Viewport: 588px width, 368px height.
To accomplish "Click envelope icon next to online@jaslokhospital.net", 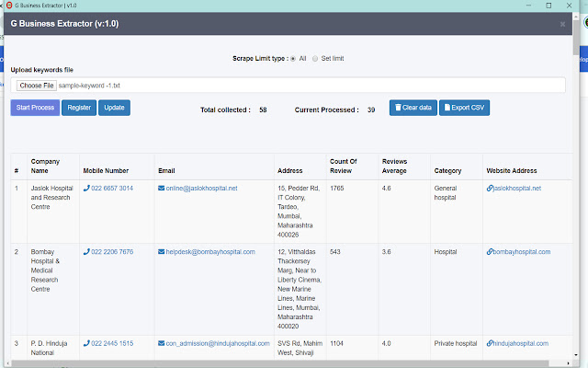I will coord(162,189).
